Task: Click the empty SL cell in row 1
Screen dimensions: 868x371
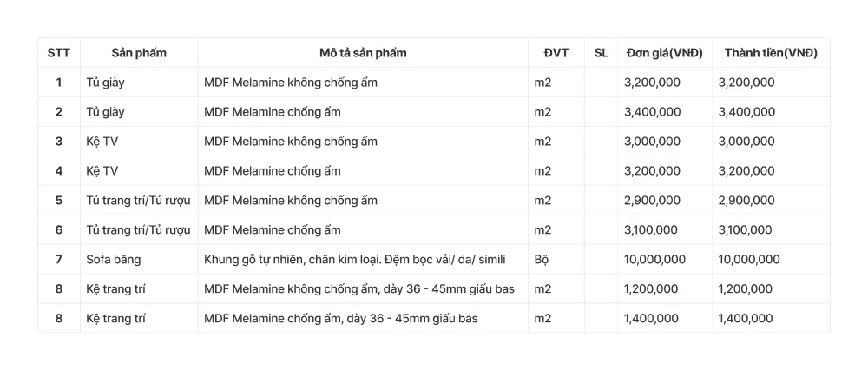Action: (601, 83)
